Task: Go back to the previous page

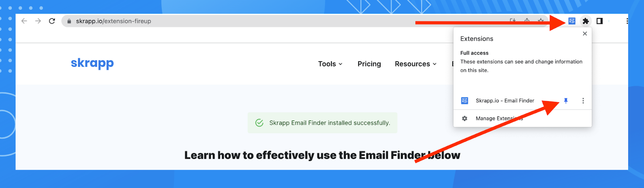Action: [x=24, y=21]
